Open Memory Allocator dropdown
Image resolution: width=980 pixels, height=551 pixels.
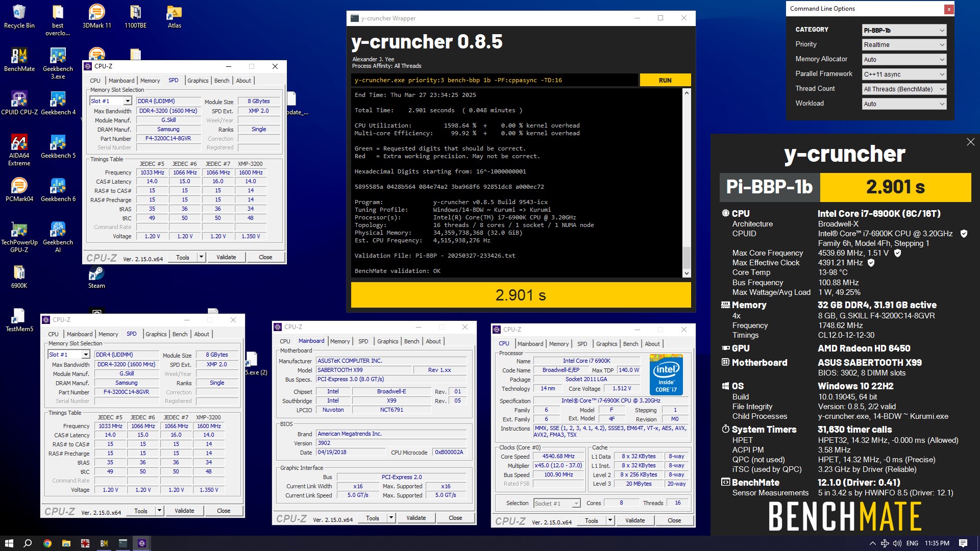tap(904, 60)
